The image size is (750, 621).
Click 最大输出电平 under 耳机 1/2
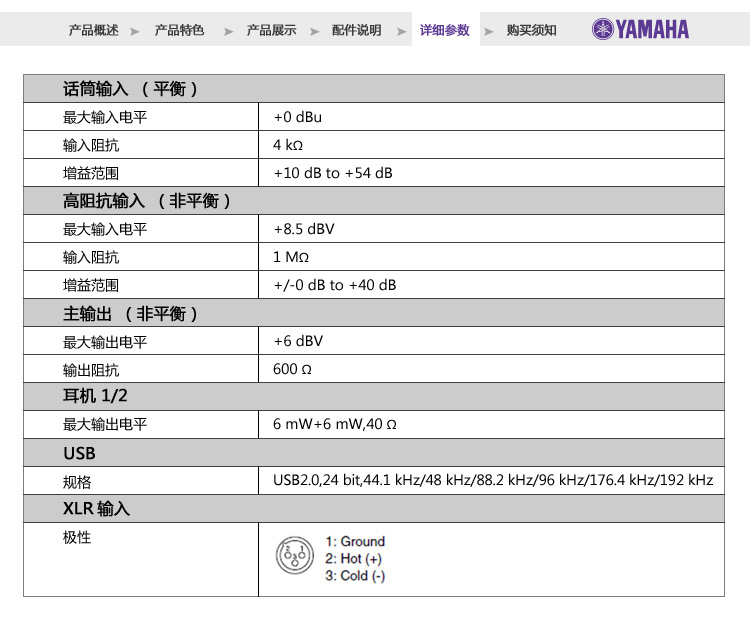(x=105, y=424)
